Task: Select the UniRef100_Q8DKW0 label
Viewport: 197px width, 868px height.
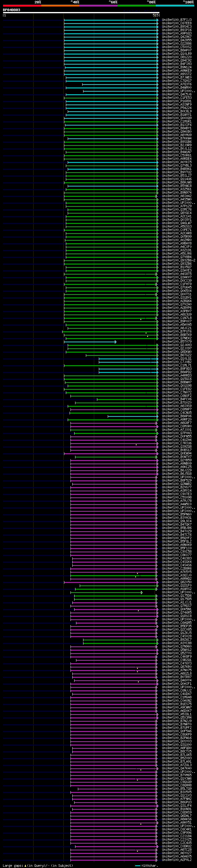Action: click(176, 352)
